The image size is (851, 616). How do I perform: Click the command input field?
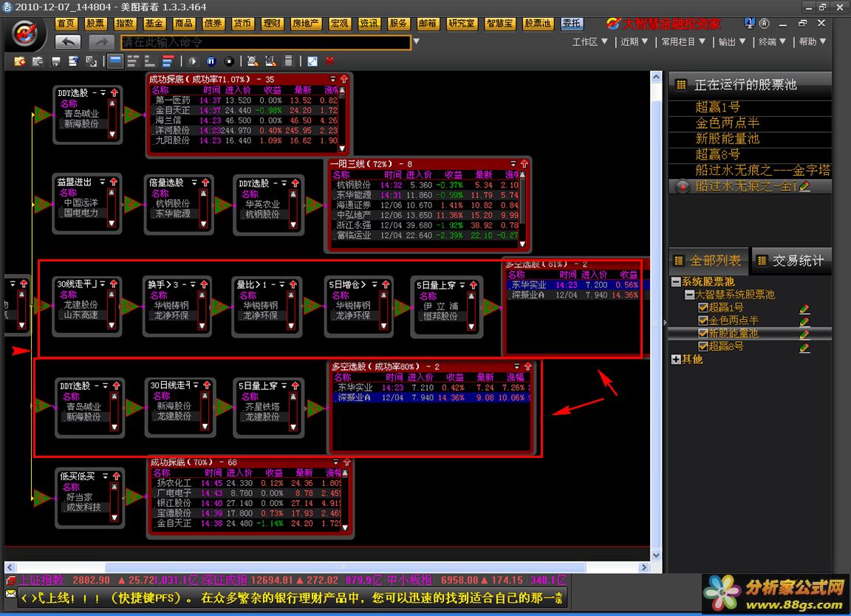point(266,42)
